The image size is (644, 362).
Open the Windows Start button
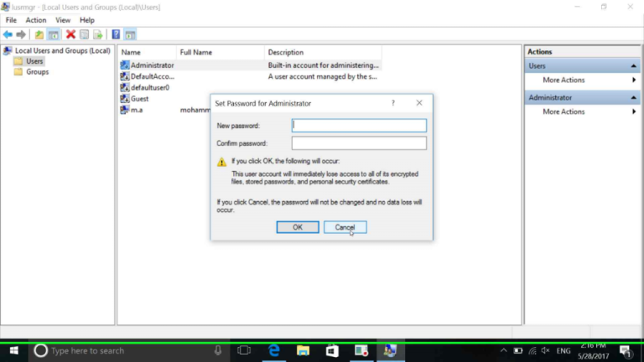pyautogui.click(x=14, y=350)
